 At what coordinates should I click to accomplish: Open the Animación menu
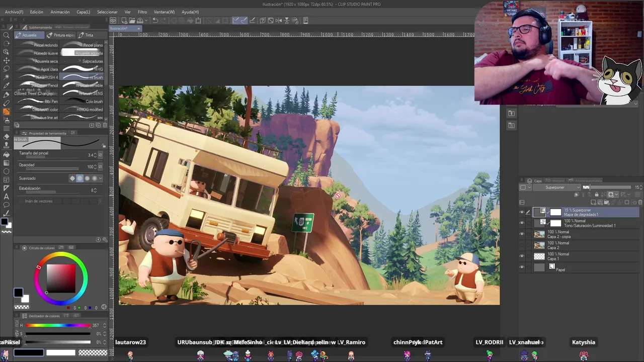click(x=60, y=12)
